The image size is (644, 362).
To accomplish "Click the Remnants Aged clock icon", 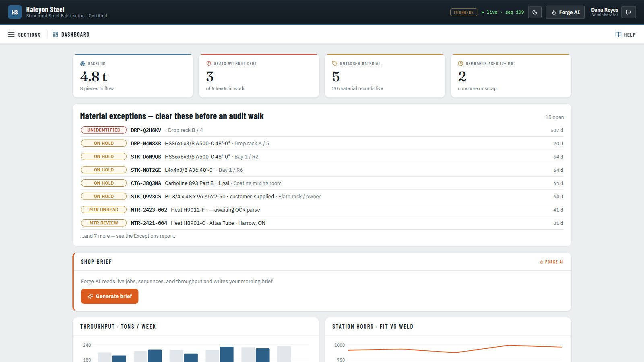I will pyautogui.click(x=460, y=64).
